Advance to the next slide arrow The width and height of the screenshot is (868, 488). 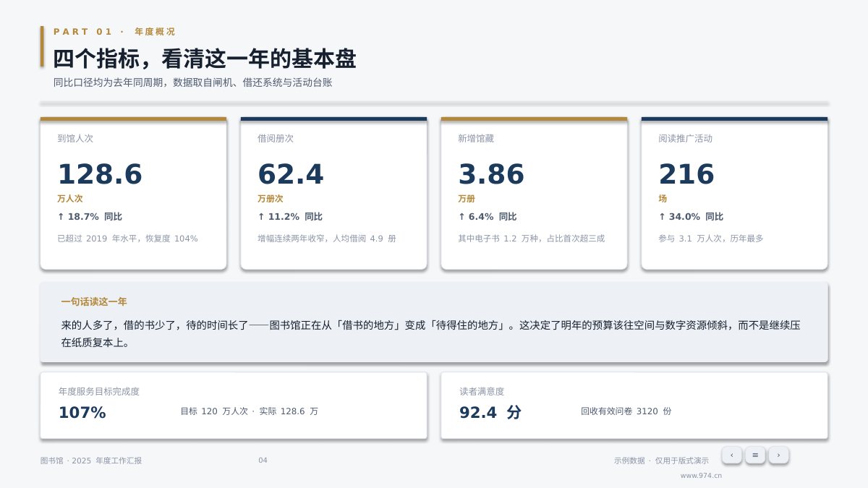pyautogui.click(x=778, y=455)
